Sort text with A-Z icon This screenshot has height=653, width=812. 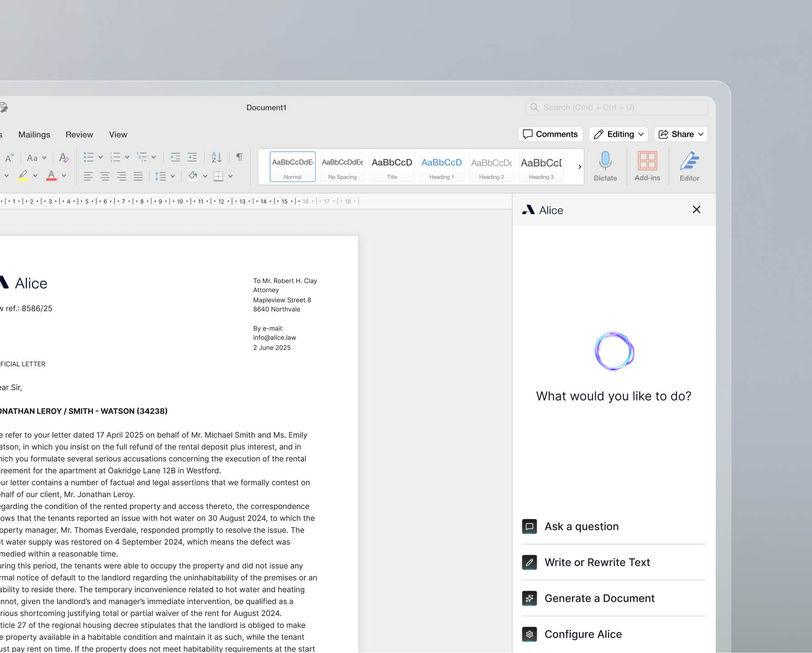[x=217, y=157]
